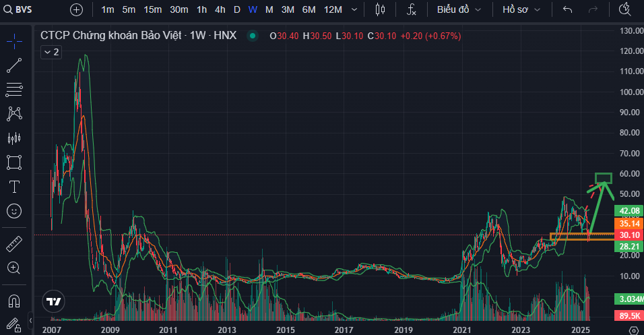Open candlestick chart type selector
The height and width of the screenshot is (335, 644).
(x=381, y=9)
